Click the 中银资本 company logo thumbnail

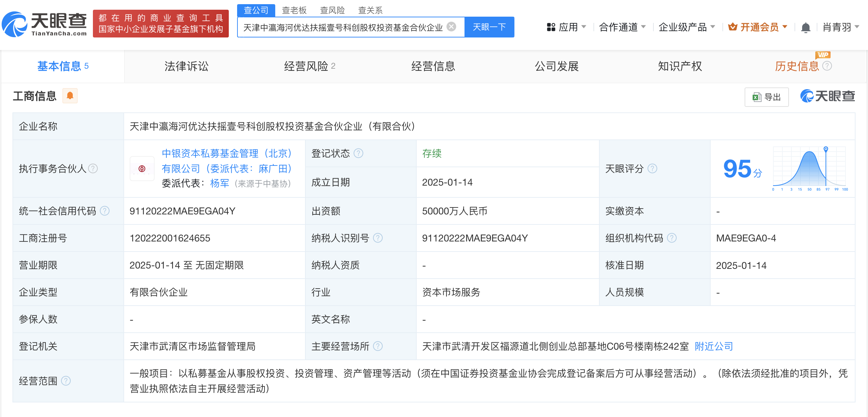tap(142, 169)
